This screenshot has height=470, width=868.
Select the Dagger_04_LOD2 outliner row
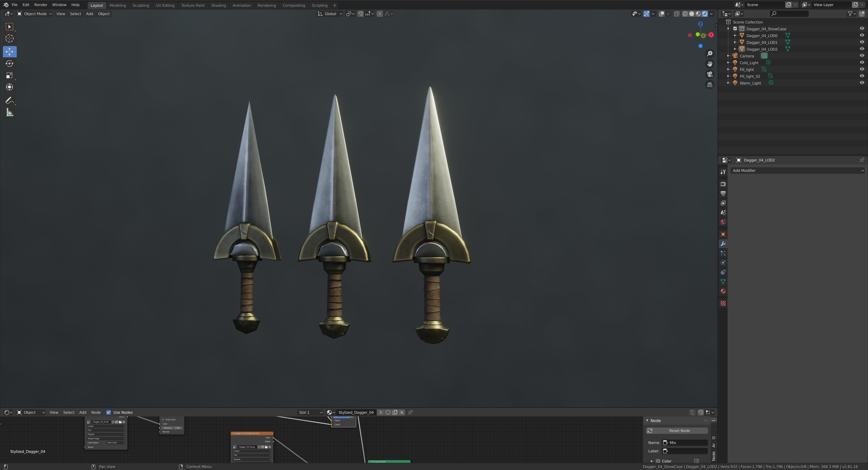[x=762, y=49]
